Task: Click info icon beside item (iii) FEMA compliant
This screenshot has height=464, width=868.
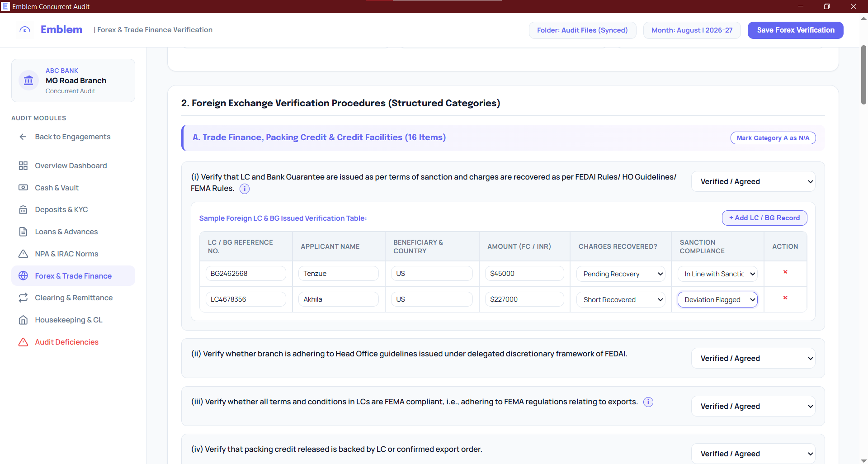Action: click(648, 402)
